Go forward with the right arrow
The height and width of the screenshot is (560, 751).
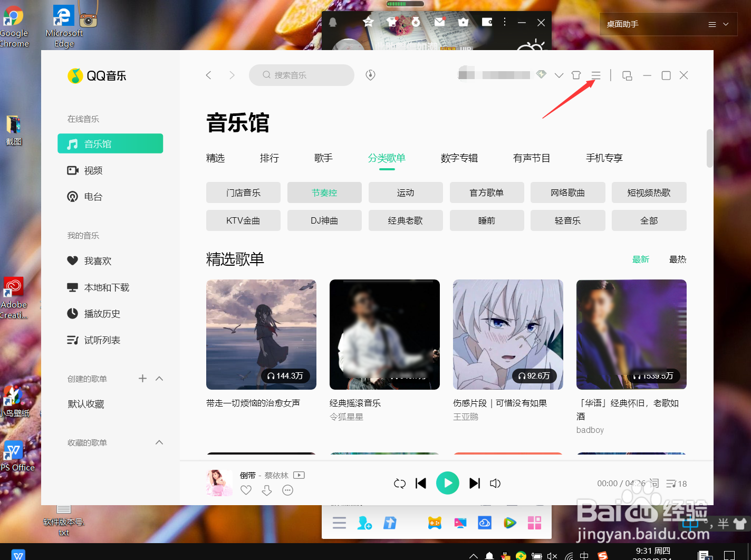click(232, 75)
